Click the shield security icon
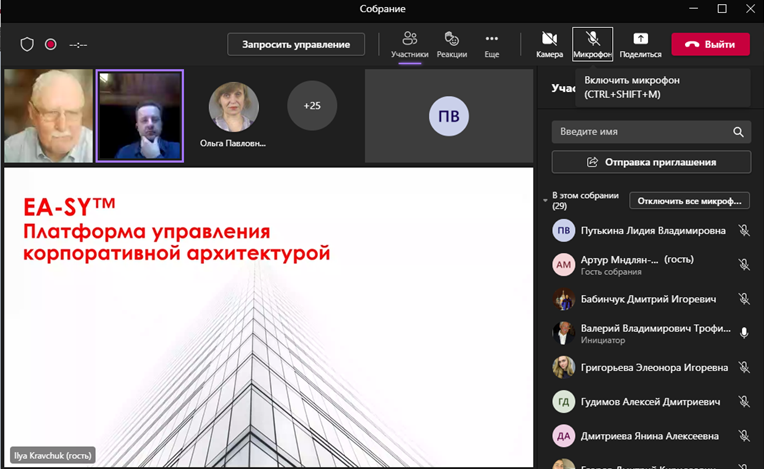Image resolution: width=764 pixels, height=469 pixels. pos(27,44)
